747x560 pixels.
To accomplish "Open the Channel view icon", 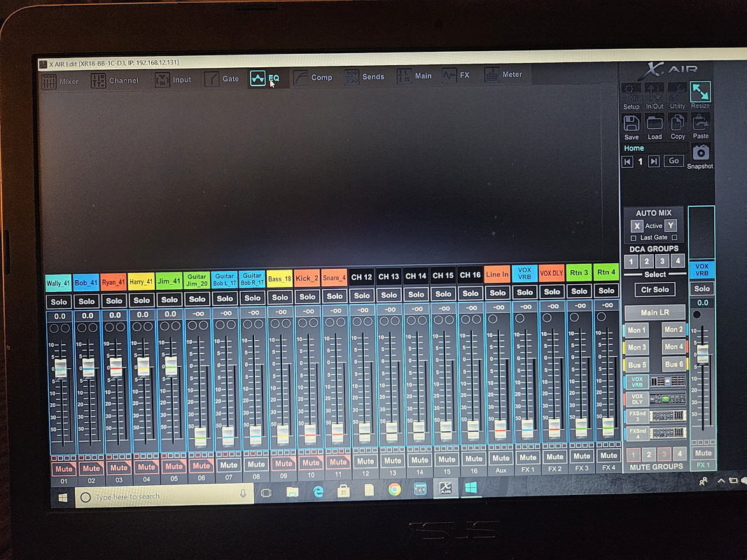I will click(98, 81).
